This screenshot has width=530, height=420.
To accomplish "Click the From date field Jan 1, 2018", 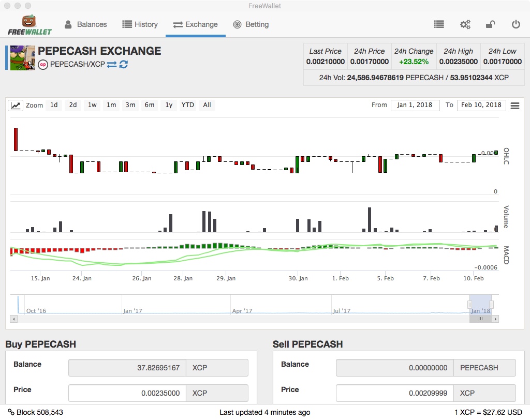I will (x=415, y=105).
